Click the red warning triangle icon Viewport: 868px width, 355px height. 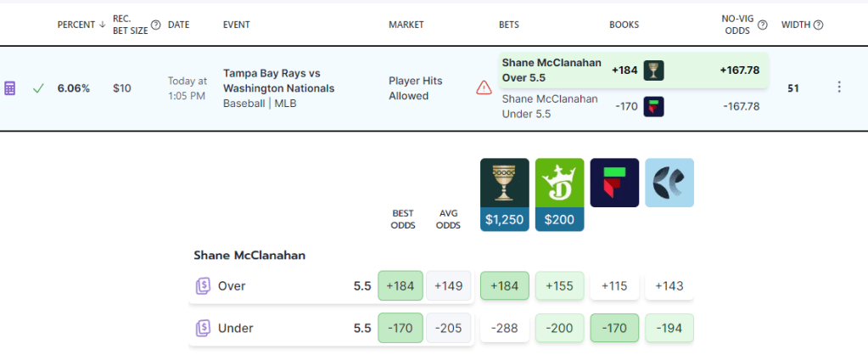[484, 87]
